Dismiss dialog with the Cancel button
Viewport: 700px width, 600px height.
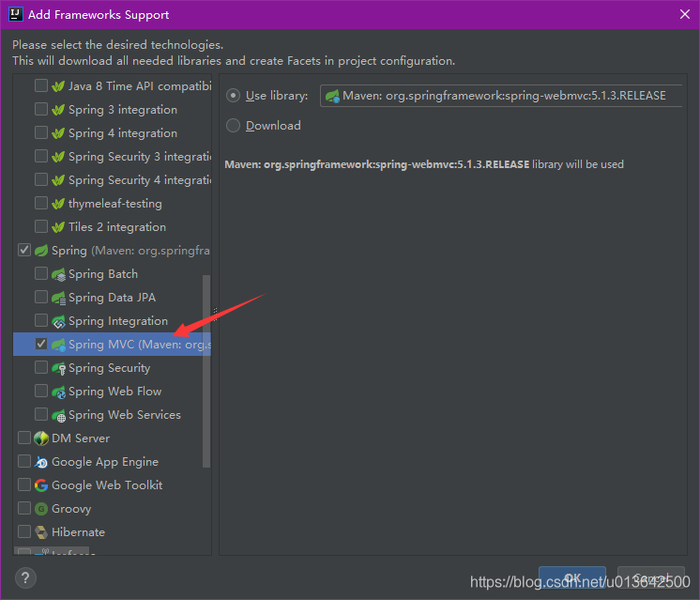click(x=650, y=578)
